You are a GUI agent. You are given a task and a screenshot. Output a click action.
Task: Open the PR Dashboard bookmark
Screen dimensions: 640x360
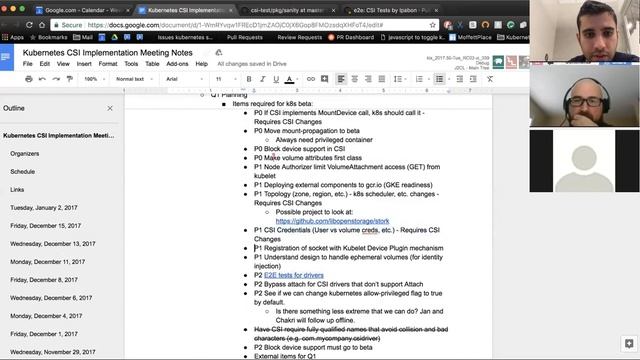click(x=351, y=37)
